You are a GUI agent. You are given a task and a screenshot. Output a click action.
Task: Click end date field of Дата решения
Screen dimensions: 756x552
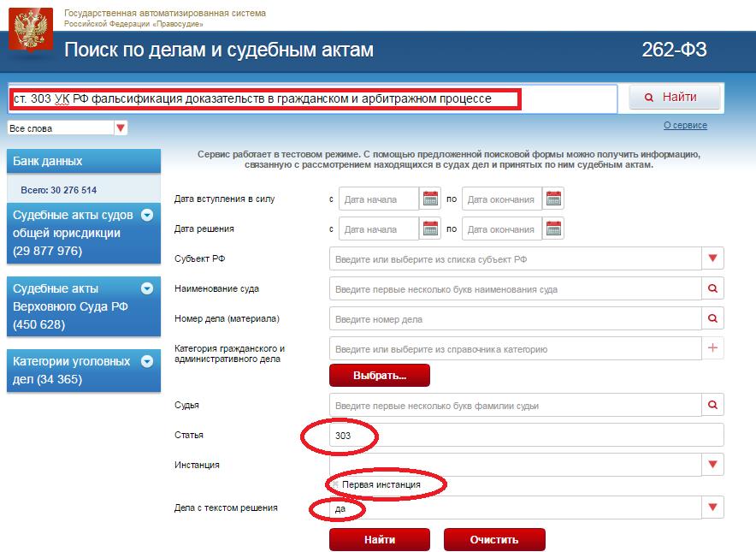tap(502, 229)
